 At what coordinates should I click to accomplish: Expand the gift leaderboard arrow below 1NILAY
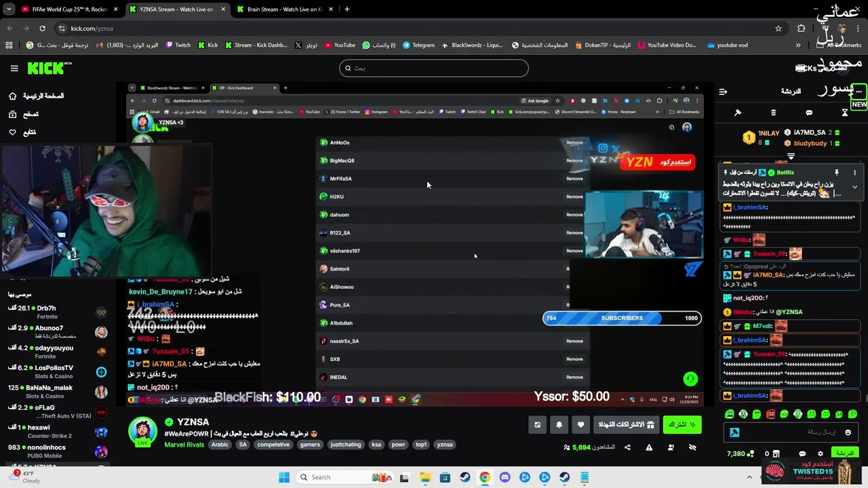pos(791,156)
